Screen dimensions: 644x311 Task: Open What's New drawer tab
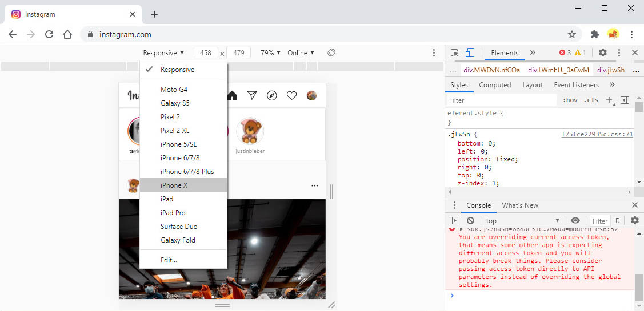tap(520, 205)
